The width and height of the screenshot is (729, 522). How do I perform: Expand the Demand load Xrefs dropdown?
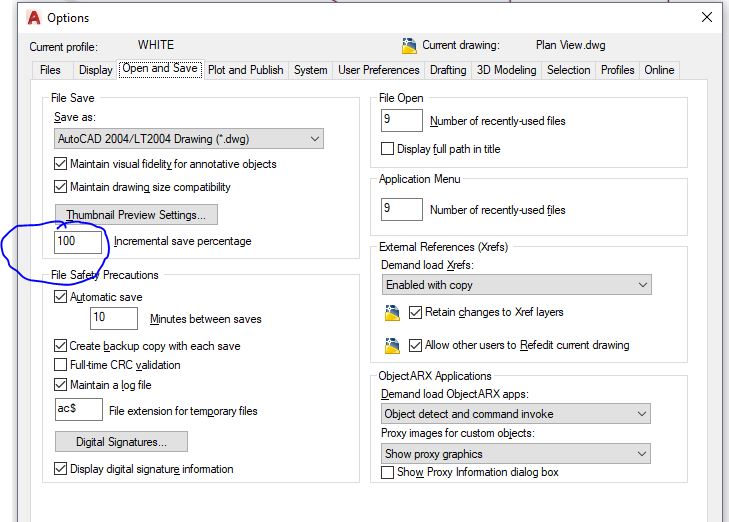point(516,285)
